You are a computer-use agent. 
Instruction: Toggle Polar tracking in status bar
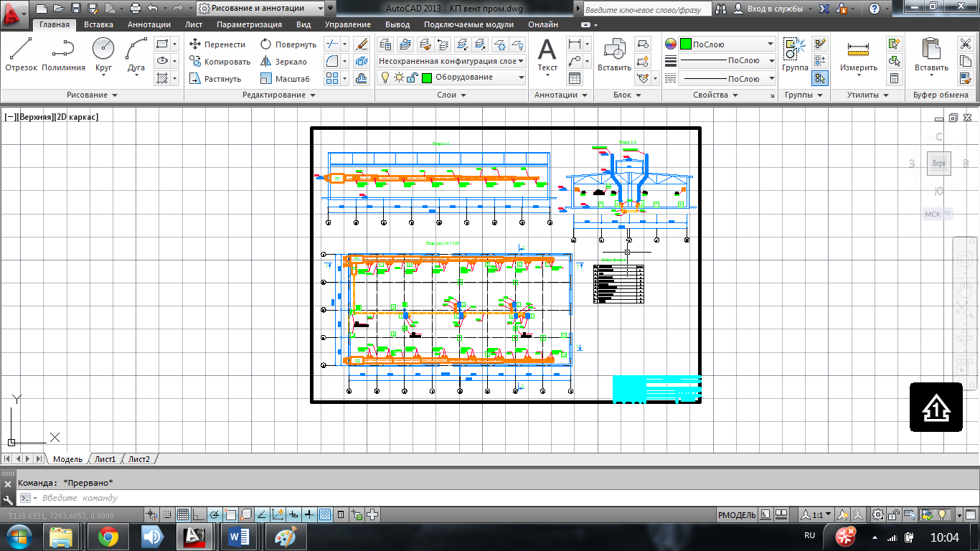(214, 514)
